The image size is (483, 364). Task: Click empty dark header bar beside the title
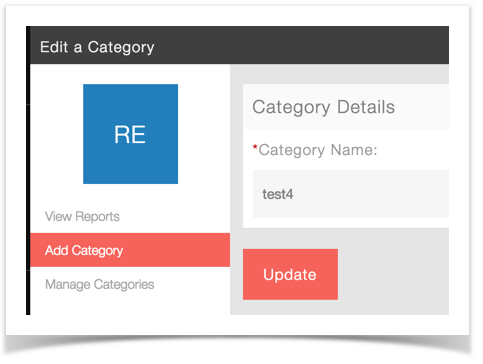300,45
